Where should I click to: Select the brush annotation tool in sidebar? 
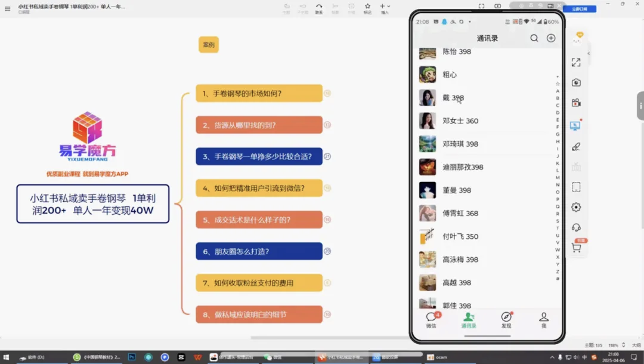pos(576,147)
